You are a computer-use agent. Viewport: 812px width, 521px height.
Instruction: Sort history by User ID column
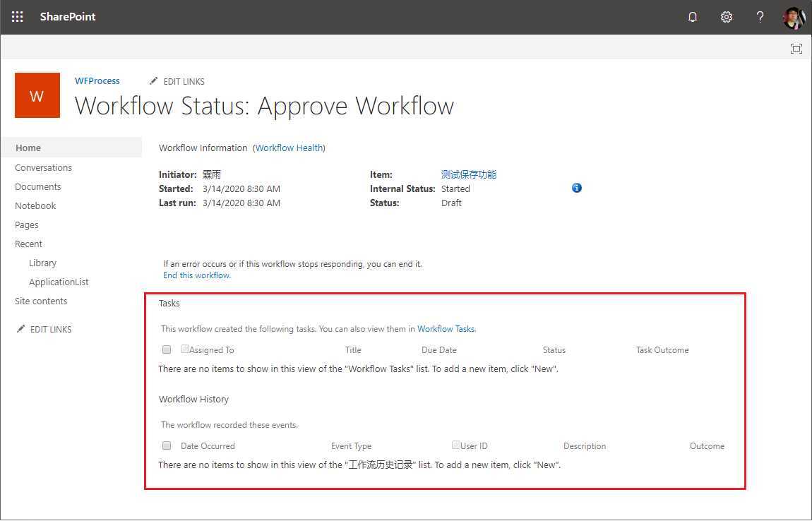coord(474,446)
